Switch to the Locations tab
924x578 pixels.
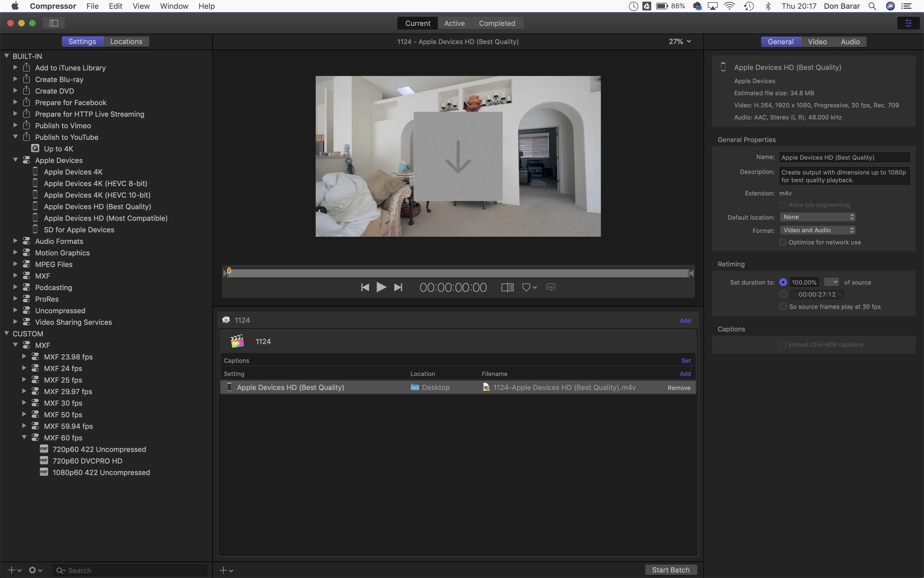[126, 41]
